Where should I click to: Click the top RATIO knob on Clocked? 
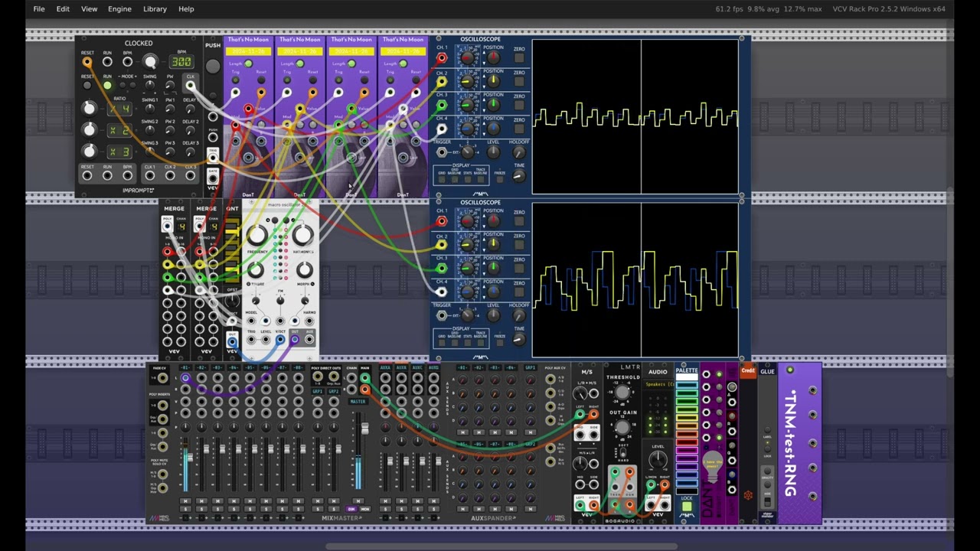(90, 109)
